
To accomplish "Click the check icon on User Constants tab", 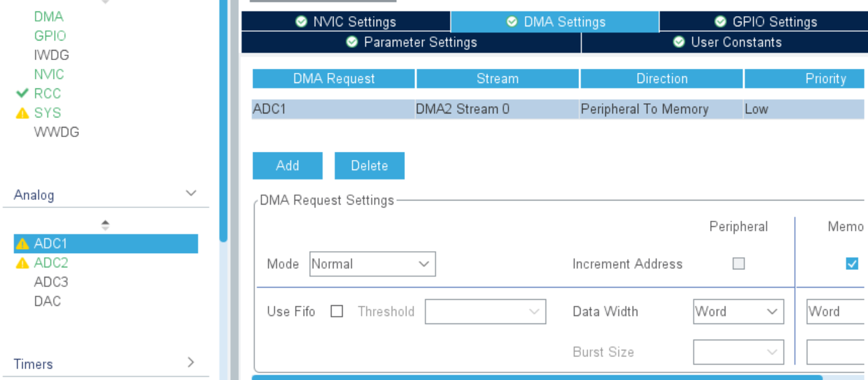I will click(679, 43).
